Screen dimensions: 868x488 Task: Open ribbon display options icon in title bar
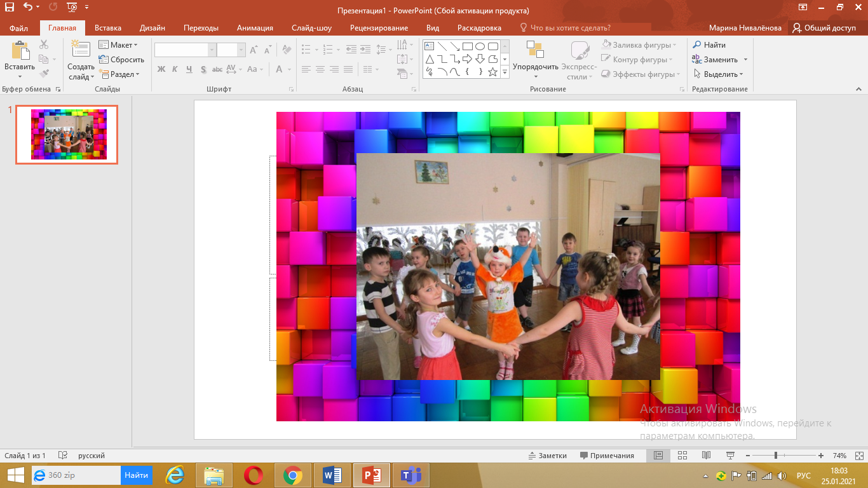pos(803,8)
